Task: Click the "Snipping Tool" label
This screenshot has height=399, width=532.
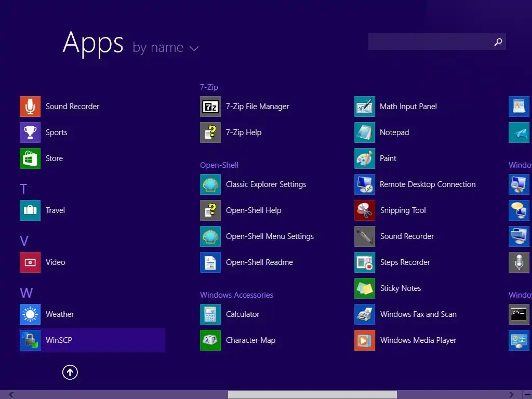Action: (x=403, y=210)
